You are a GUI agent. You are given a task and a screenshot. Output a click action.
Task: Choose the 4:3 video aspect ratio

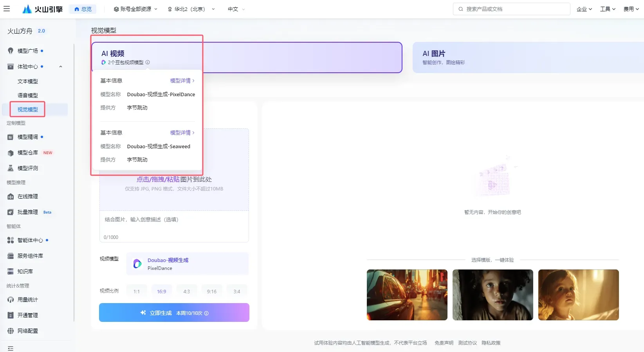[x=187, y=291]
